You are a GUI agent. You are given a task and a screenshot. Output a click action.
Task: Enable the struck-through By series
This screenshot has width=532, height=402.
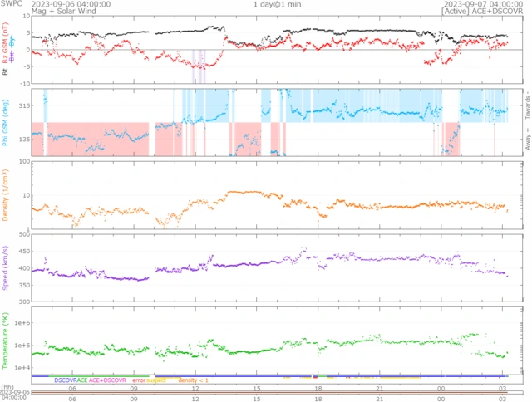click(12, 42)
